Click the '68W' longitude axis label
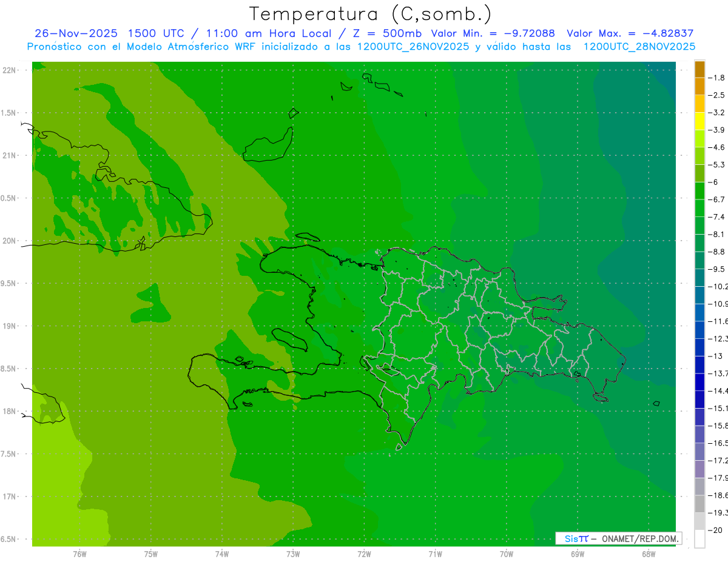Viewport: 728px width, 562px height. click(x=649, y=554)
